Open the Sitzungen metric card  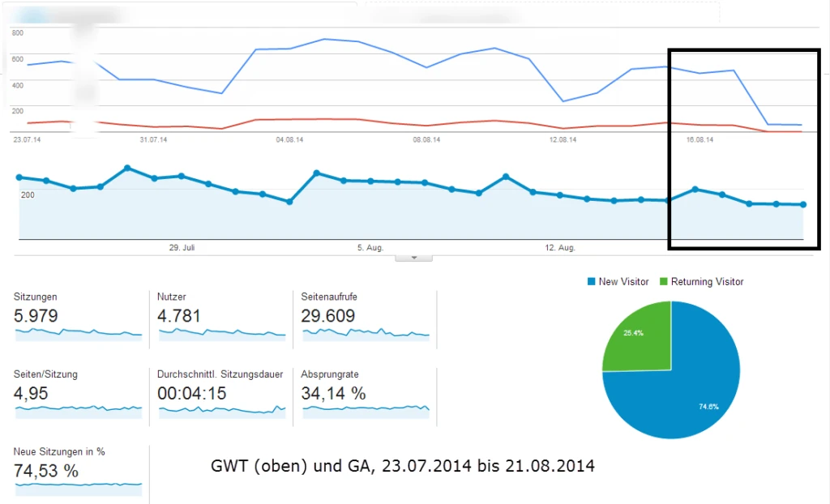coord(78,318)
